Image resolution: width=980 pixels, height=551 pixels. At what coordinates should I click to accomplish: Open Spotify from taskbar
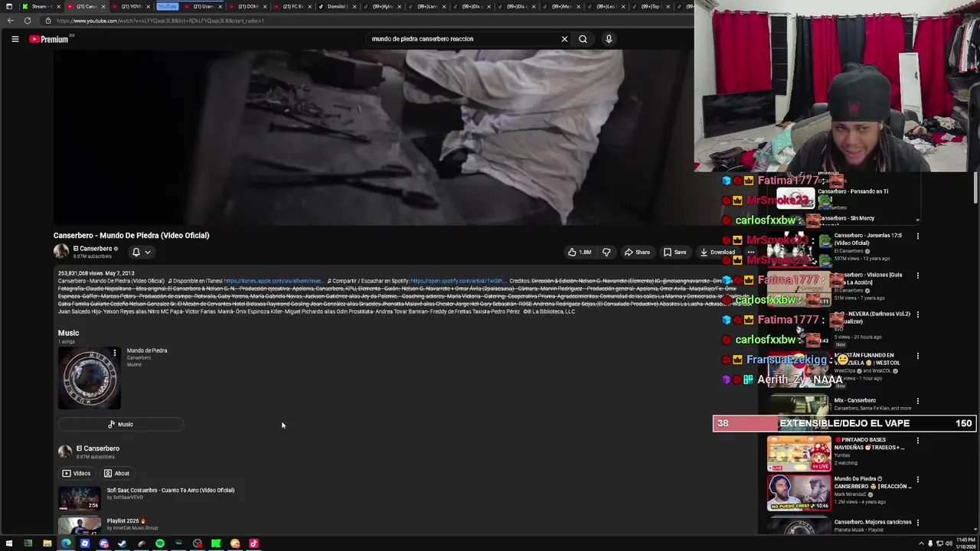pos(160,544)
